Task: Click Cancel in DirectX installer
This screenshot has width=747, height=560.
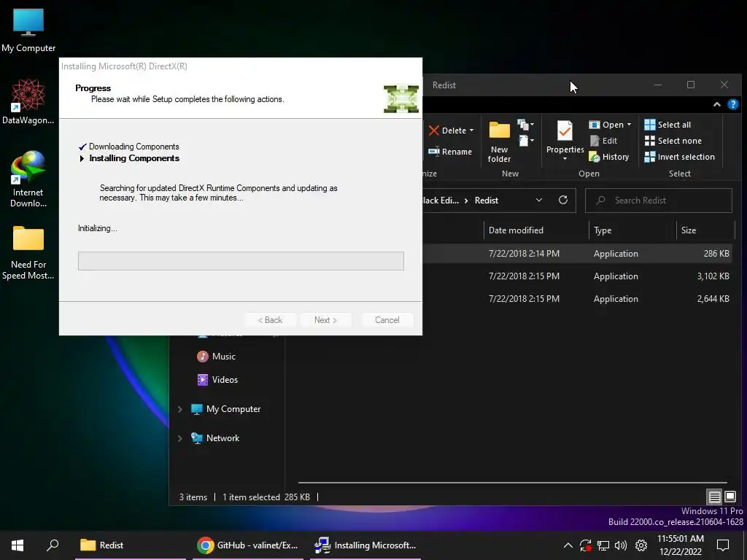Action: (x=387, y=320)
